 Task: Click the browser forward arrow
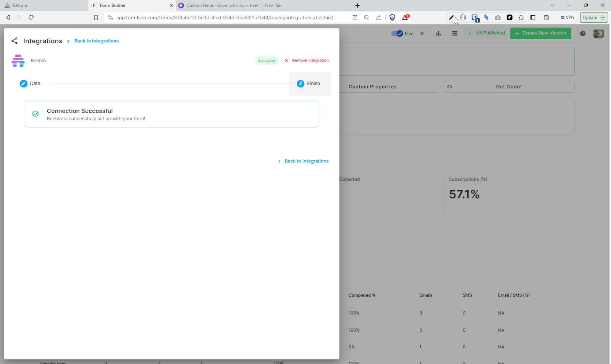coord(19,18)
